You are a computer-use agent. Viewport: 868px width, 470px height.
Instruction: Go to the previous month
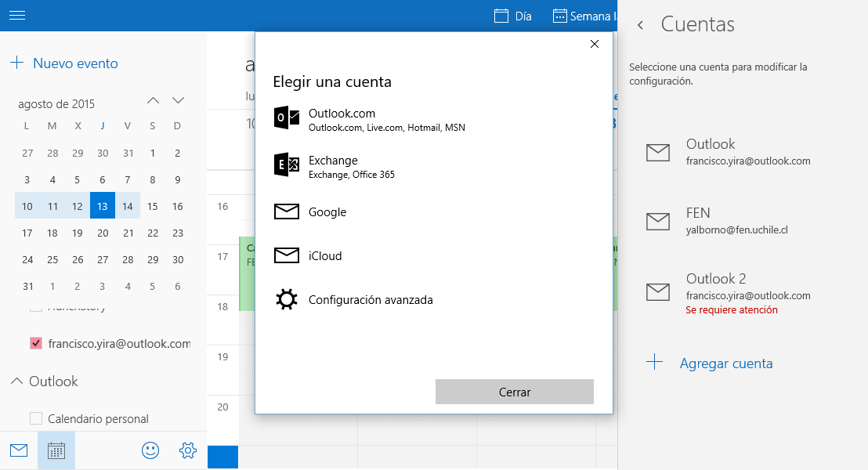click(153, 100)
